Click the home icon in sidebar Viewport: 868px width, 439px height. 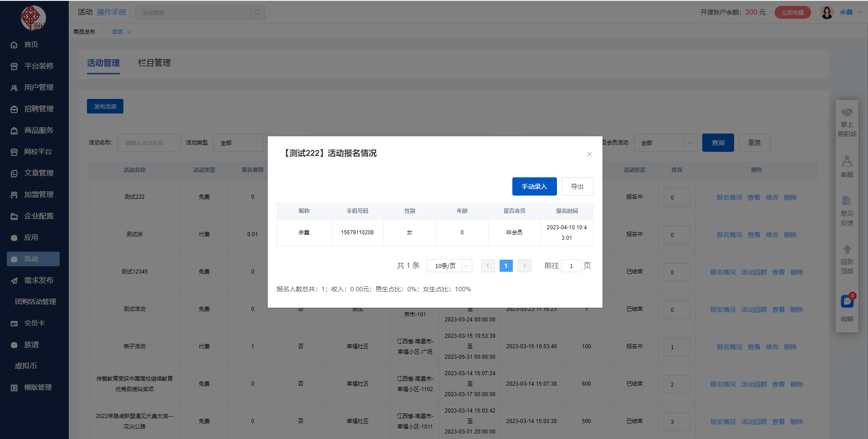tap(14, 45)
